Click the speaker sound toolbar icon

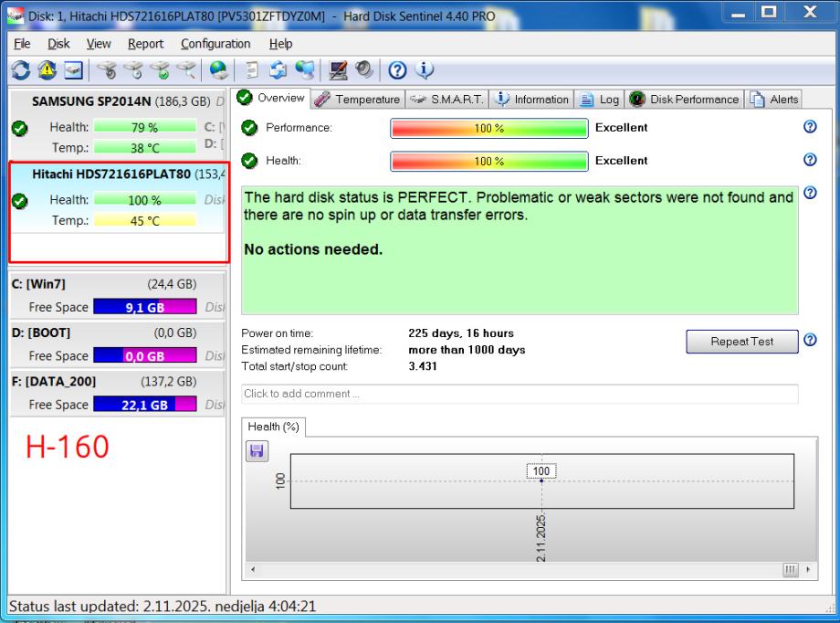(x=364, y=69)
